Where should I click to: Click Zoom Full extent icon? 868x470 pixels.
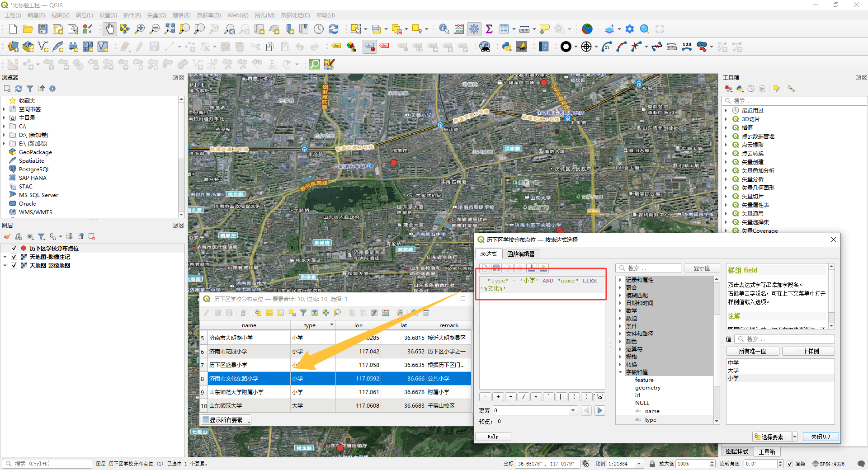click(x=170, y=29)
